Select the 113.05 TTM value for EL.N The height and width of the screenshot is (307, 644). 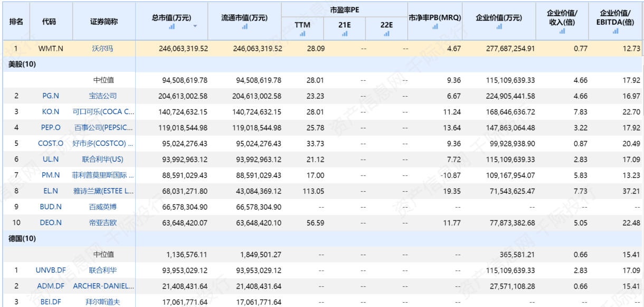(314, 191)
